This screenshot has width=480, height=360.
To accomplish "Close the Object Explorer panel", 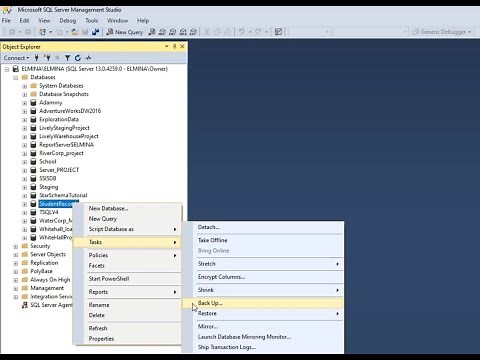I will coord(182,46).
